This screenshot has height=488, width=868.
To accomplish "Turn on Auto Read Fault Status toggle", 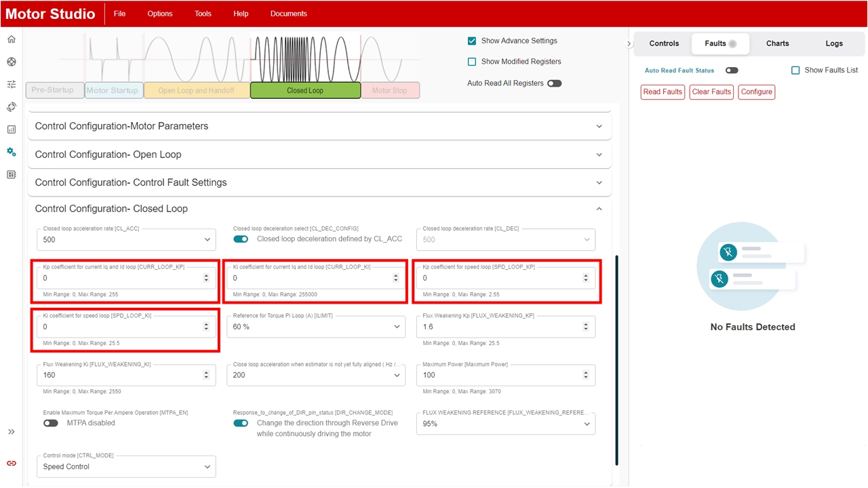I will [731, 70].
